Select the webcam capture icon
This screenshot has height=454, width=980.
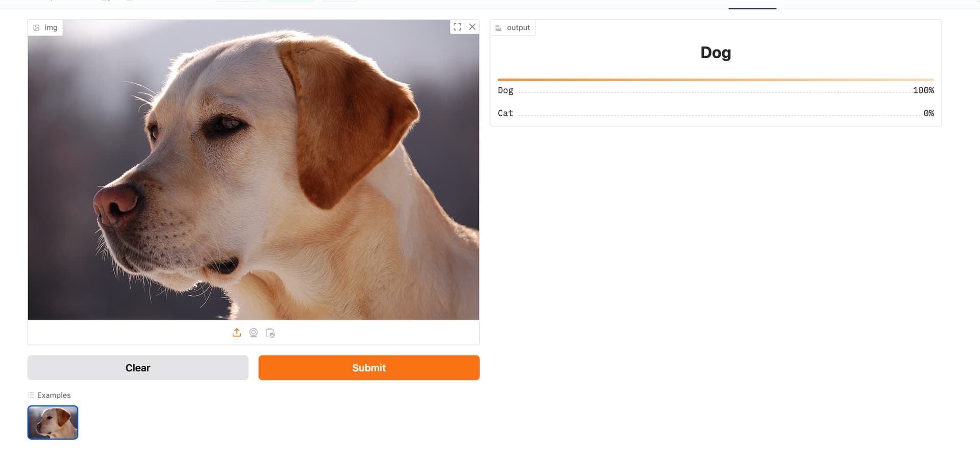tap(254, 333)
